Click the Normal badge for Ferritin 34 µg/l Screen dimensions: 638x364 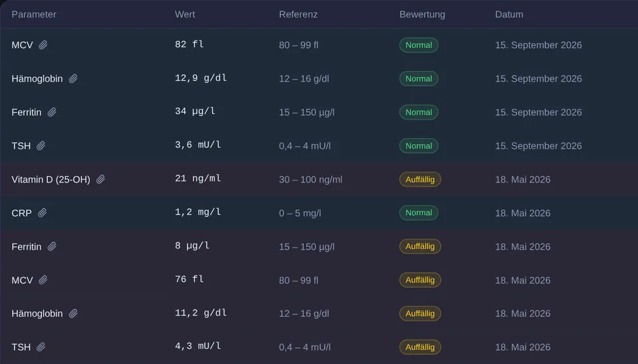[x=419, y=112]
